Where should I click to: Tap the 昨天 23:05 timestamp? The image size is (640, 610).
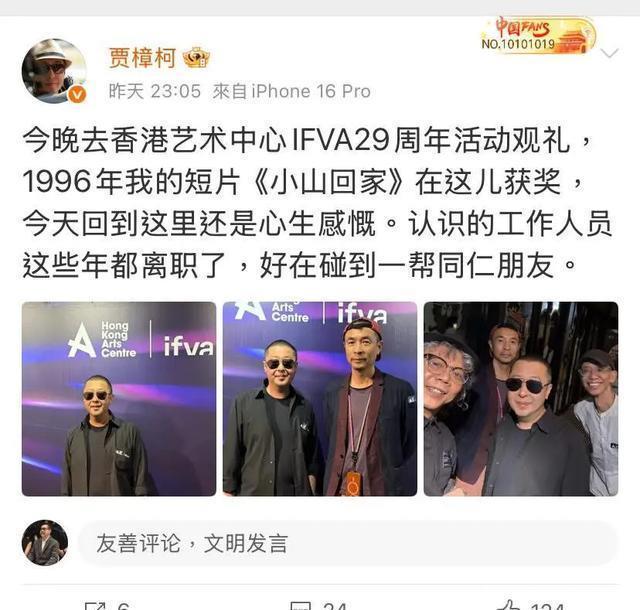click(x=155, y=91)
